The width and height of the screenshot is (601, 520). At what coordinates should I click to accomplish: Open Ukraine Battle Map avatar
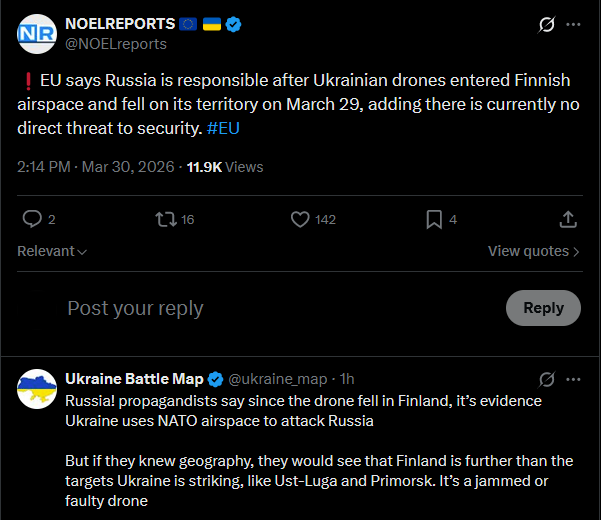click(x=36, y=388)
